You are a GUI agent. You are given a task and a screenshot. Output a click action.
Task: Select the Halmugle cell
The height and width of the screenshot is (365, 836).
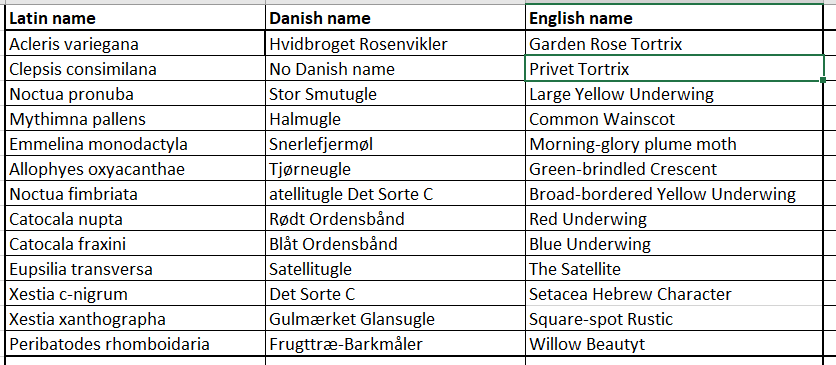(x=395, y=119)
